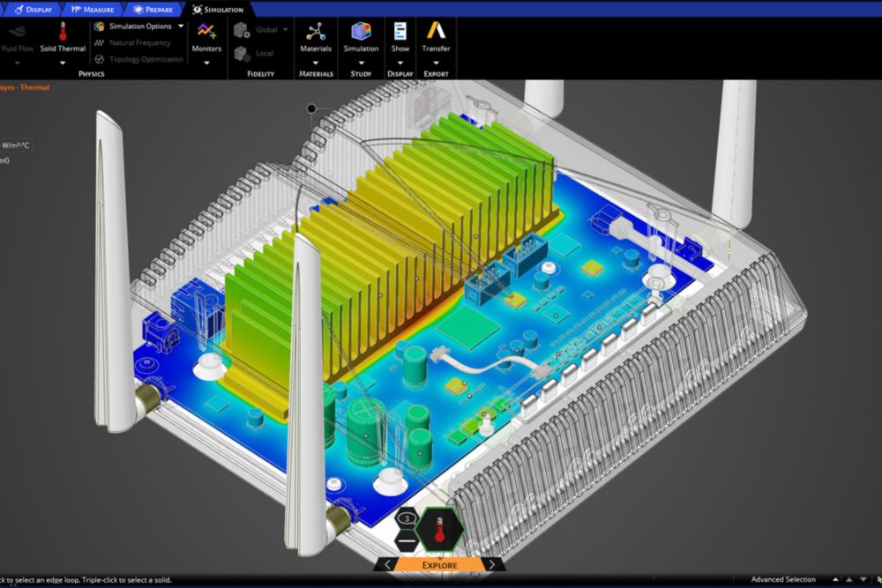Click the speech bubble hexagon showing 3
Viewport: 882px width, 588px height.
407,518
